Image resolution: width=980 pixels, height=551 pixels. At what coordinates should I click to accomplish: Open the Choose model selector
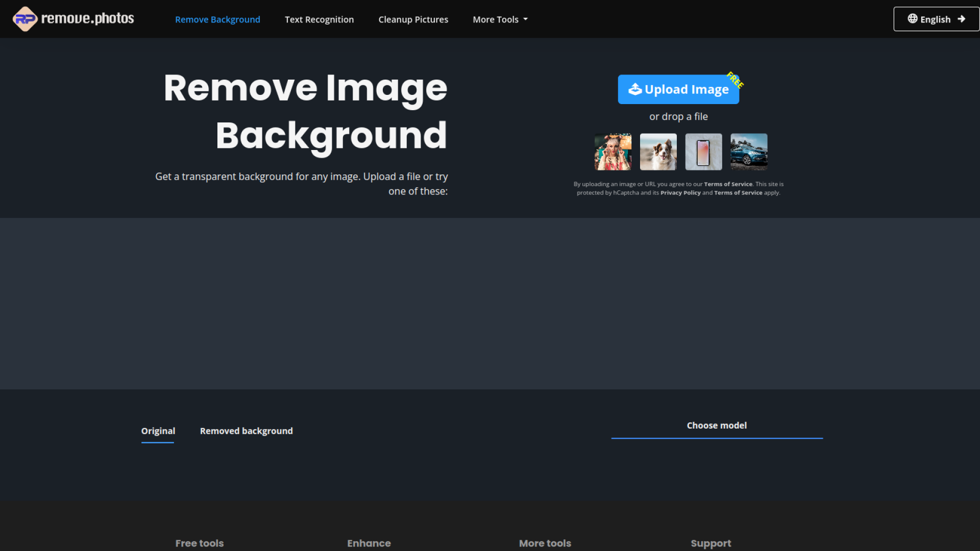(717, 425)
